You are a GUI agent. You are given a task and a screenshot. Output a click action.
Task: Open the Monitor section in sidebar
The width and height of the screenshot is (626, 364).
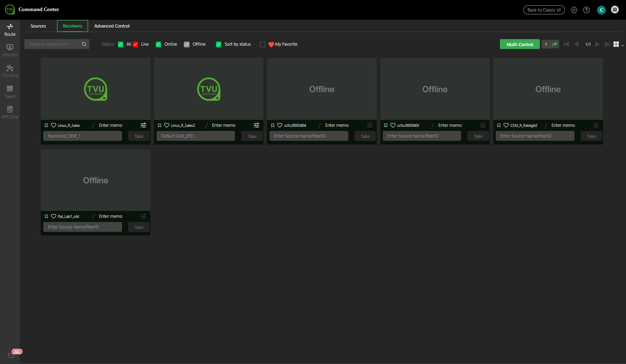[10, 50]
